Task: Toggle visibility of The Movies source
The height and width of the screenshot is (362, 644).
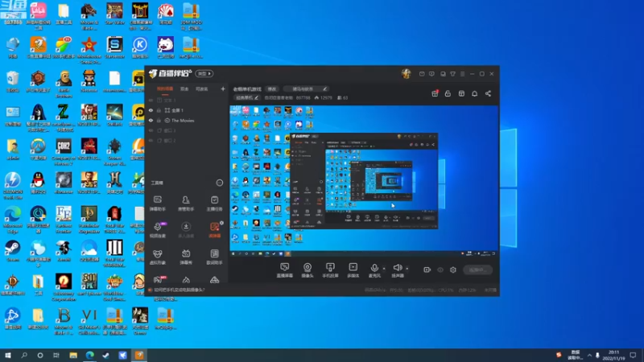Action: 151,121
